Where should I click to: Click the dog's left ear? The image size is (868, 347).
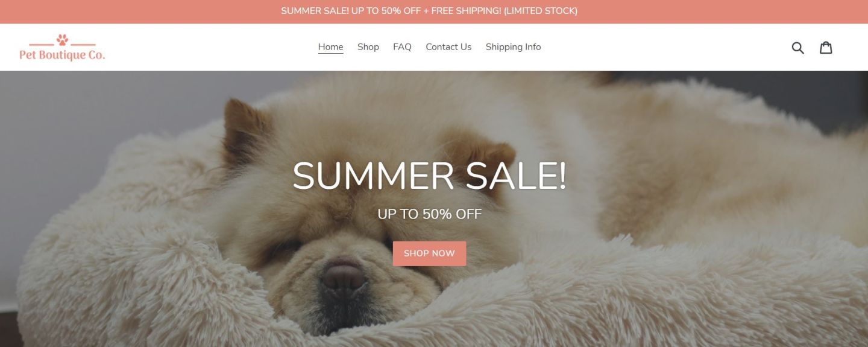click(244, 130)
